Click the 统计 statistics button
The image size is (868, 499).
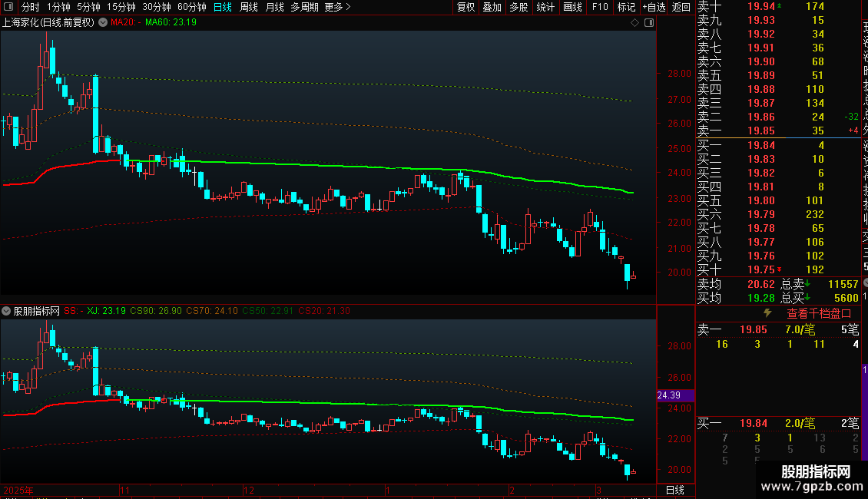(545, 7)
